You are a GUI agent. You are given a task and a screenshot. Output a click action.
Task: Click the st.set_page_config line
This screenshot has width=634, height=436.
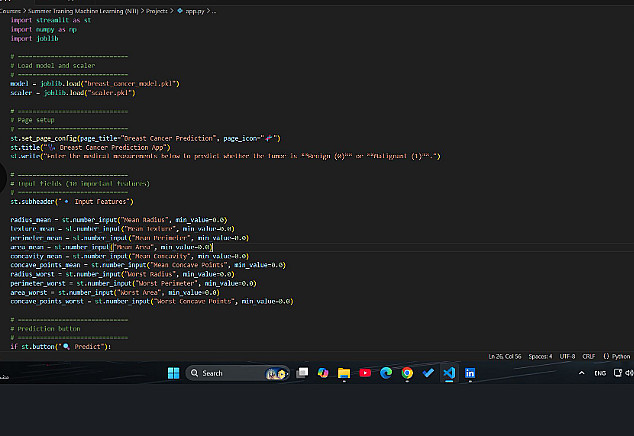[x=146, y=138]
